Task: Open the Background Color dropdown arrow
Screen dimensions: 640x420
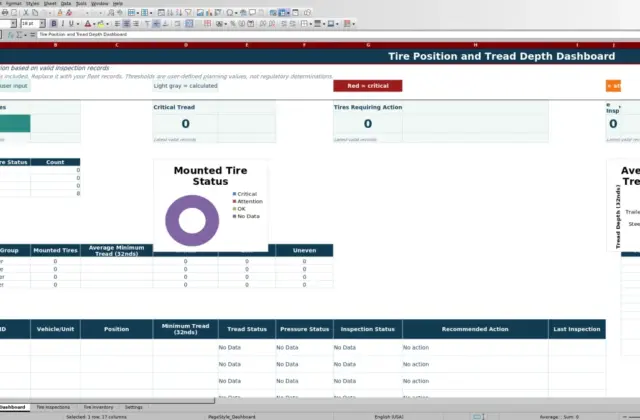Action: coord(107,24)
